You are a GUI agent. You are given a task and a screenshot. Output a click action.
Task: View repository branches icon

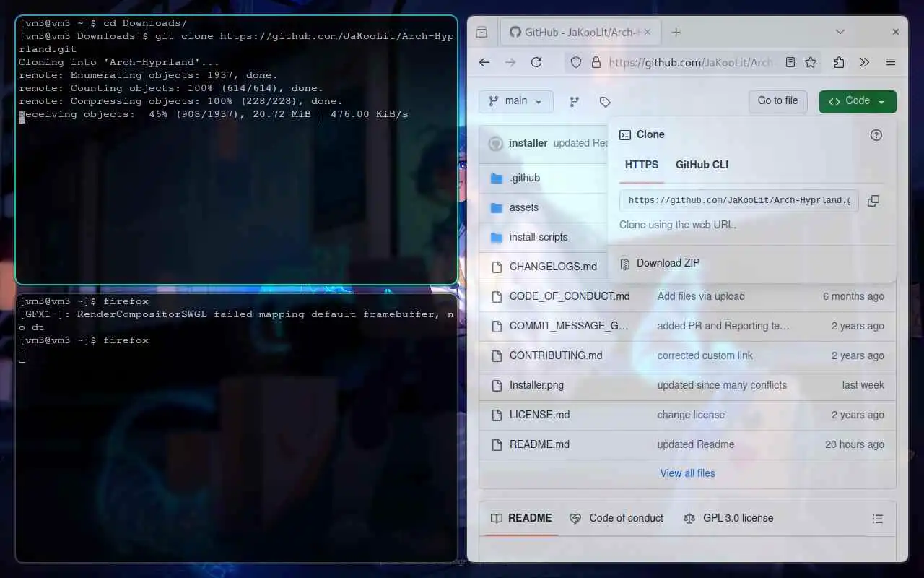pyautogui.click(x=575, y=102)
